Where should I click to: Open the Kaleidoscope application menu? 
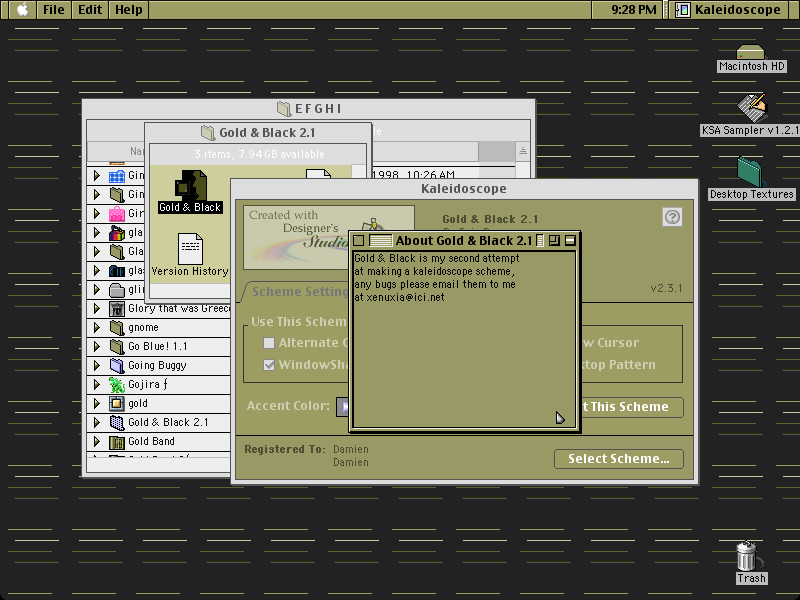pyautogui.click(x=729, y=10)
